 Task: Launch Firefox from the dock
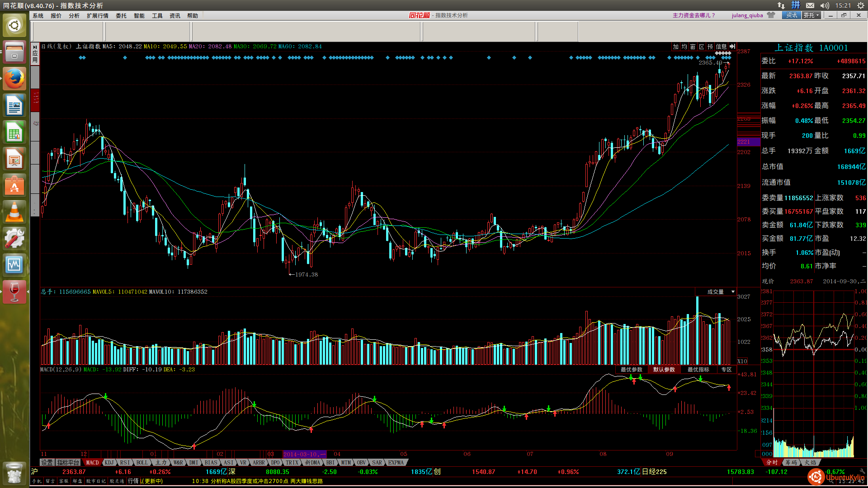coord(14,79)
